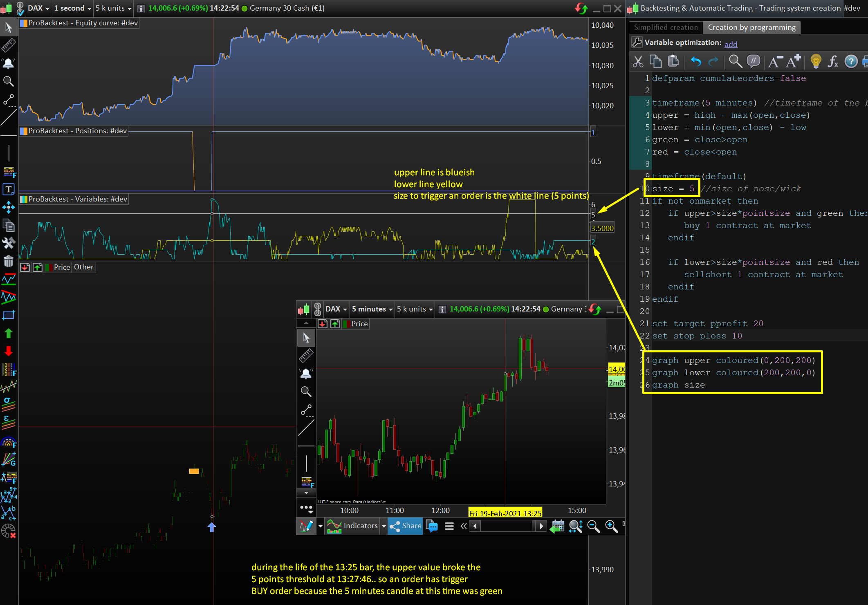Toggle chart link icon on 5 minutes DAX window
868x605 pixels.
[x=318, y=309]
